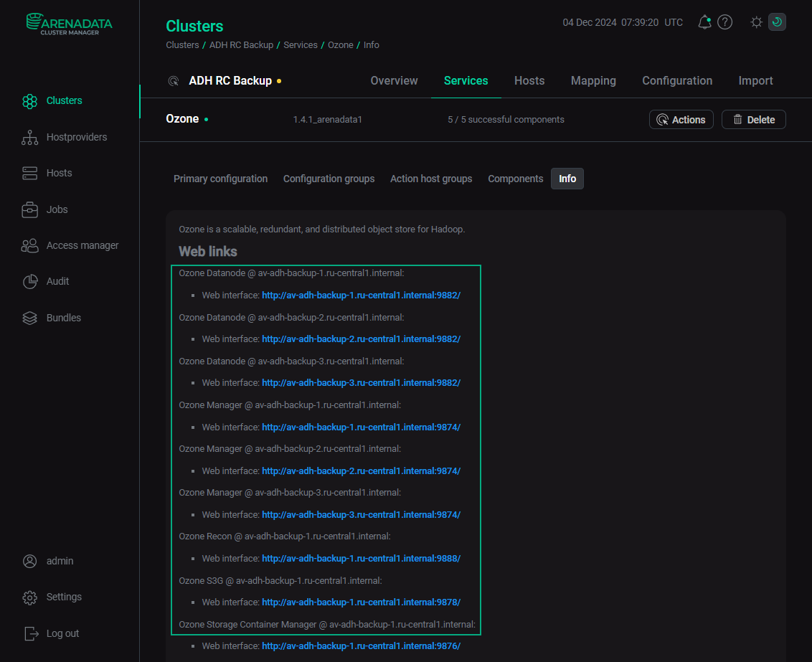Click the UTC date and time display

623,22
